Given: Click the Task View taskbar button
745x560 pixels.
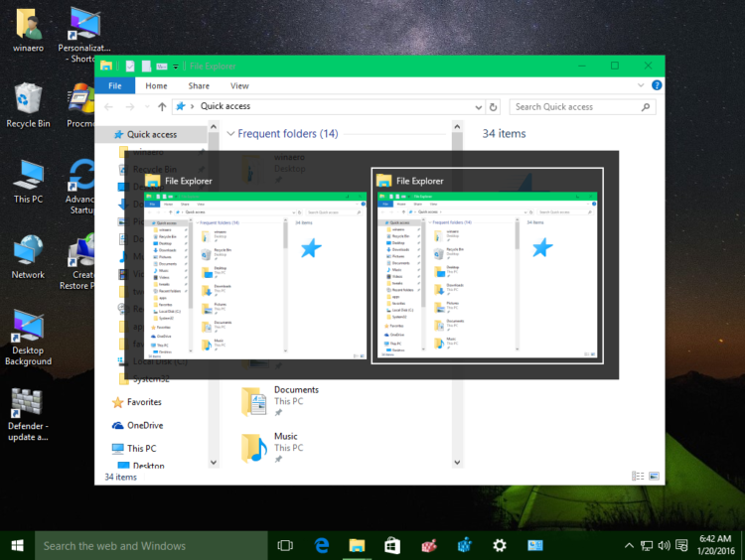Looking at the screenshot, I should pos(285,545).
